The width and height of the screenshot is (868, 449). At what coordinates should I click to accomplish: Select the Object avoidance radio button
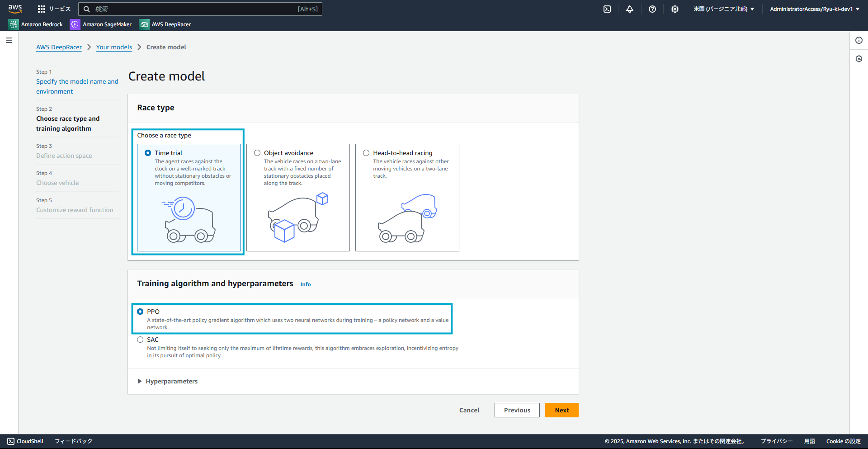pyautogui.click(x=257, y=153)
